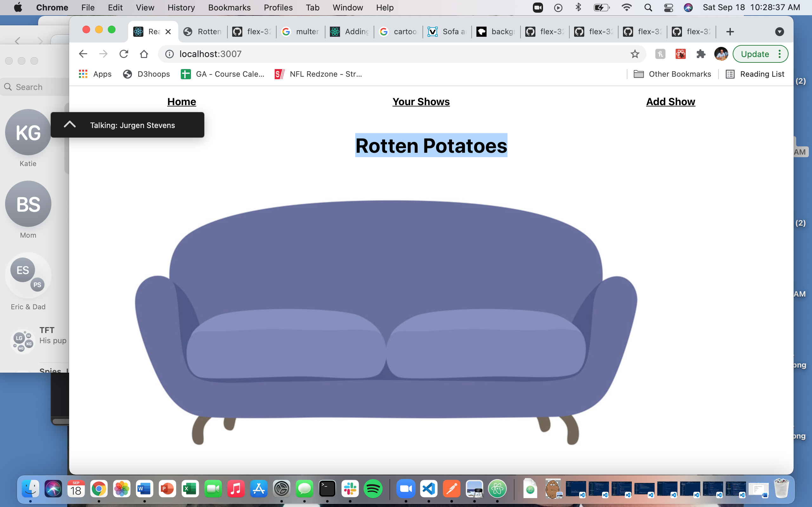The height and width of the screenshot is (507, 812).
Task: Click the bookmark star in the address bar
Action: pos(634,54)
